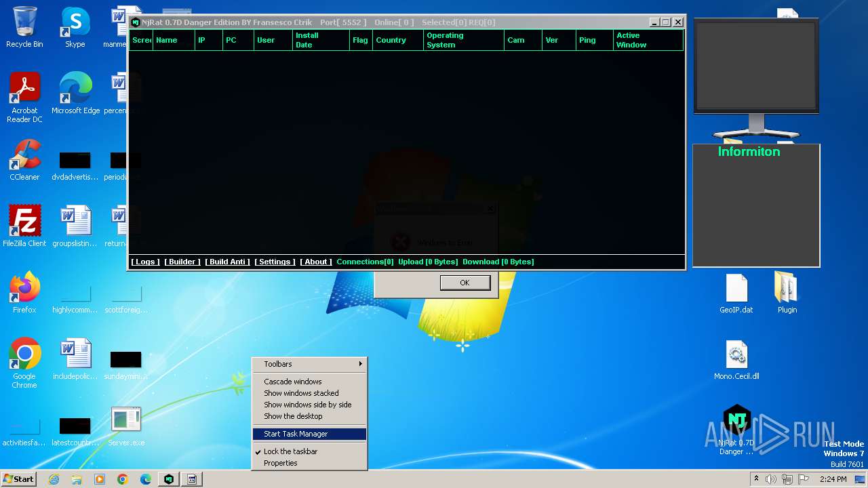Viewport: 868px width, 488px height.
Task: Click the OK button in the error dialog
Action: click(465, 283)
